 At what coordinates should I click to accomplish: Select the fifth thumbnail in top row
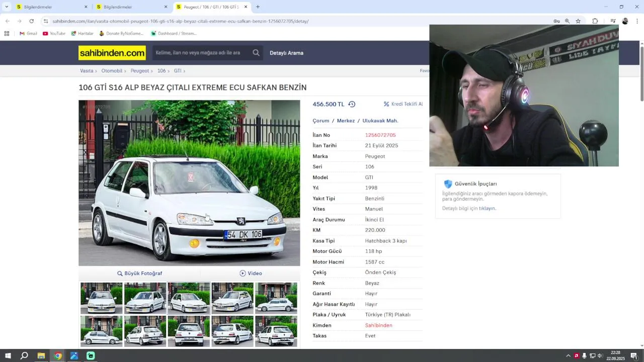276,298
